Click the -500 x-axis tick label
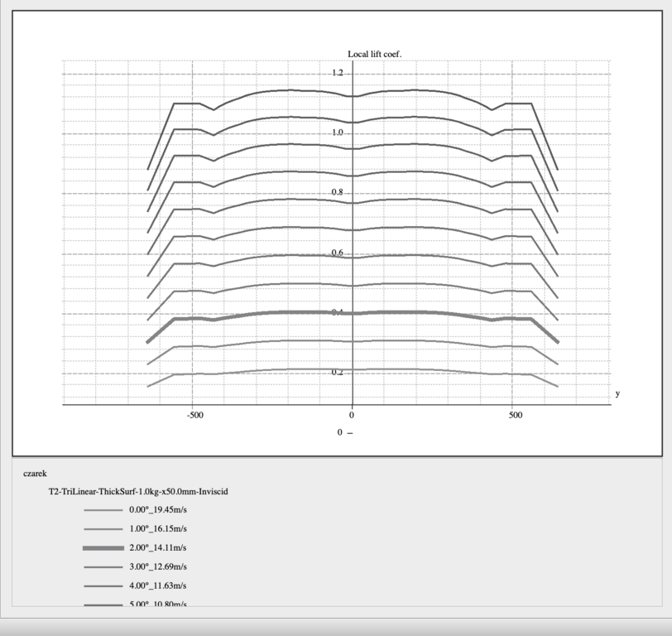 pos(194,415)
